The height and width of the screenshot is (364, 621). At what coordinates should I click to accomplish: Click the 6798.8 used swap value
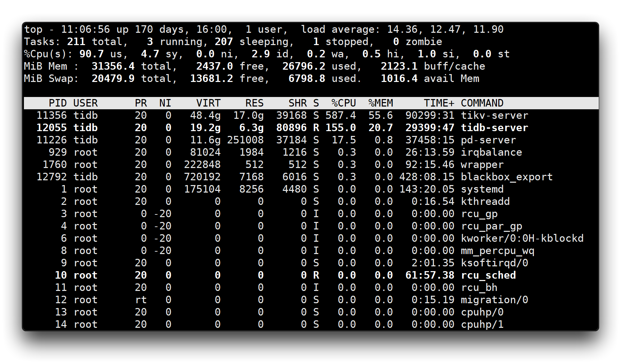click(x=307, y=79)
